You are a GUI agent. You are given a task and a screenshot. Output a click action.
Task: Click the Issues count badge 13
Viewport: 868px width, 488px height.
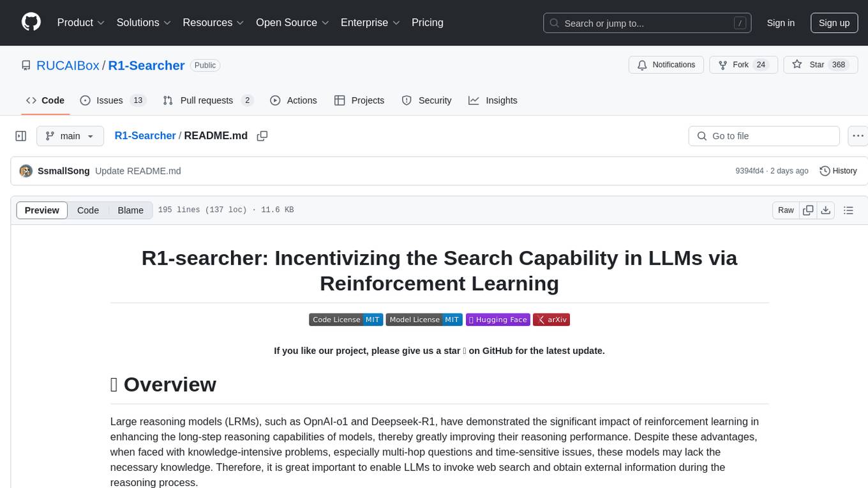137,100
